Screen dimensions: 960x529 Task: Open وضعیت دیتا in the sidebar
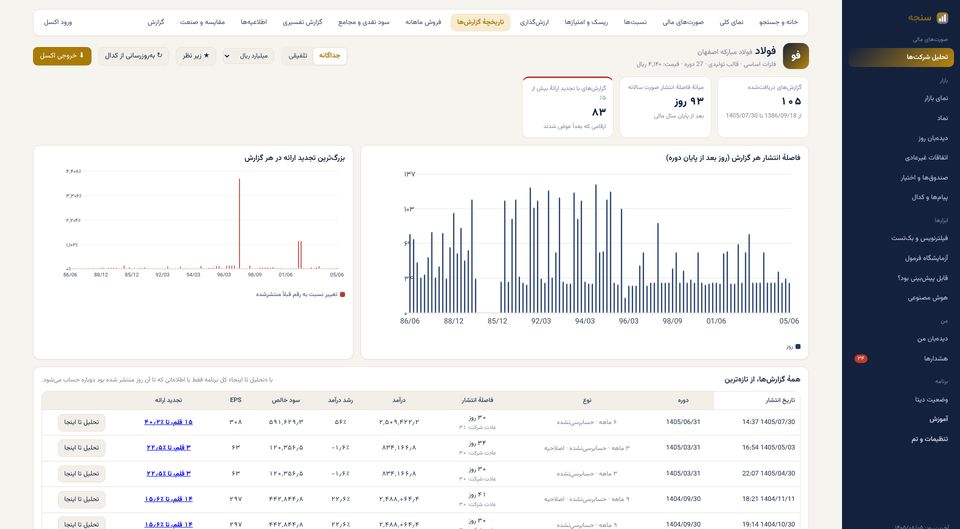coord(931,399)
